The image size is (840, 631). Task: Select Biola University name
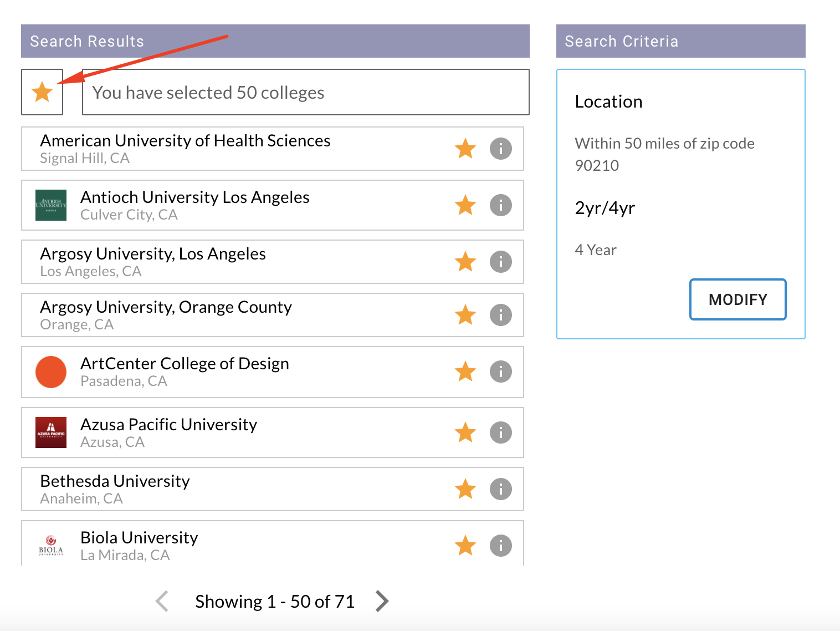tap(140, 538)
